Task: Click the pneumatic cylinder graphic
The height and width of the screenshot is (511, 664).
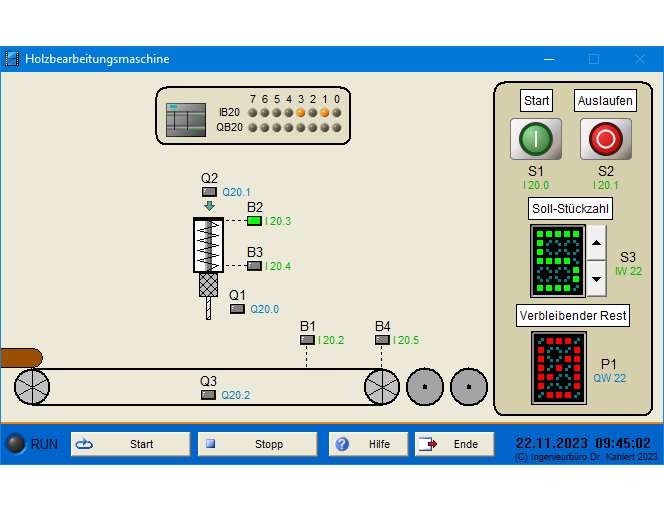Action: point(208,245)
